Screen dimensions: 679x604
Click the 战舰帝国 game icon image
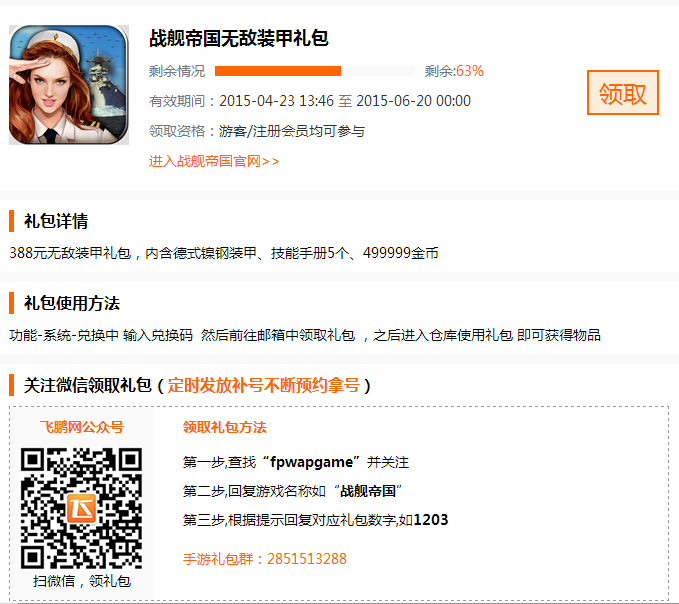[69, 84]
